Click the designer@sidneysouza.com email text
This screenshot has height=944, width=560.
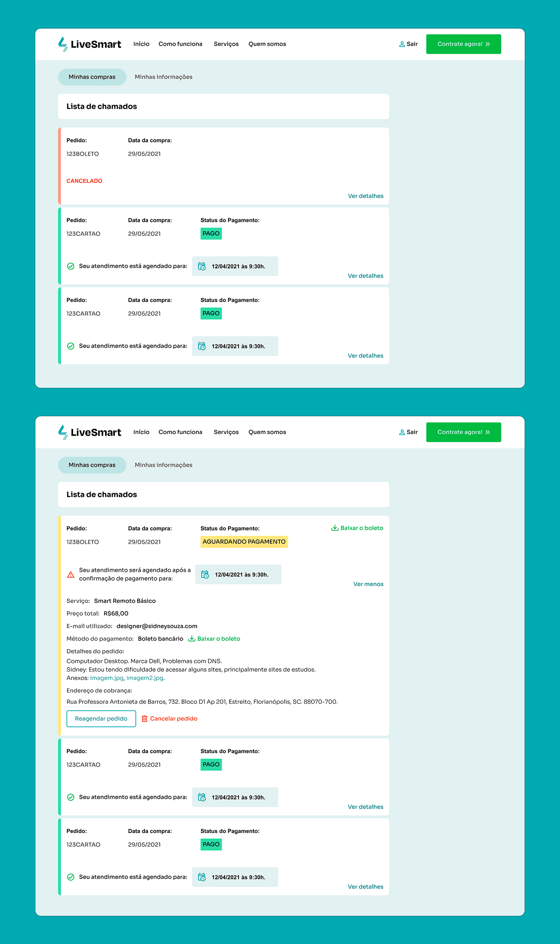(x=157, y=626)
